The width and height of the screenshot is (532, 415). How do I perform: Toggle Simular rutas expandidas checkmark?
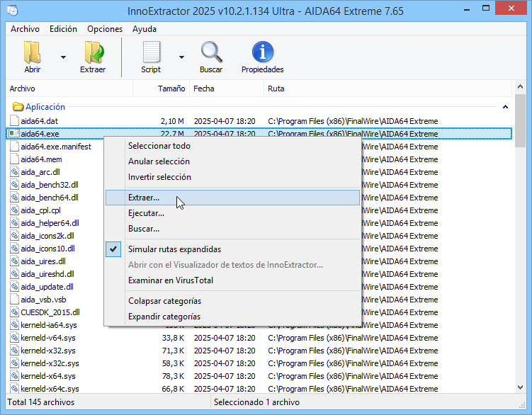tap(113, 249)
